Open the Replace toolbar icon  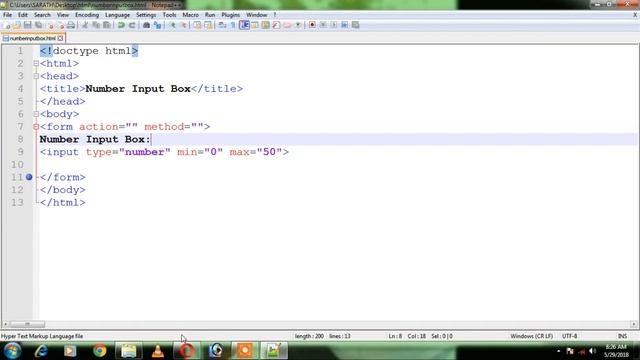coord(157,25)
